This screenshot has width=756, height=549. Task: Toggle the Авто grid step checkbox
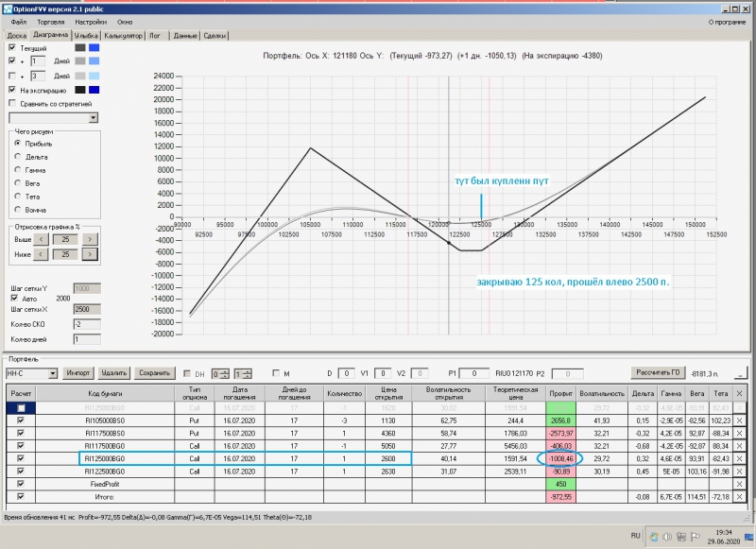[x=14, y=299]
